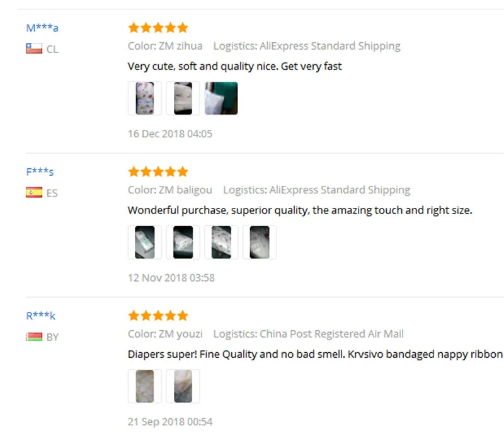Open first photo in M***a's review
Screen dimensions: 504x436
tap(145, 98)
